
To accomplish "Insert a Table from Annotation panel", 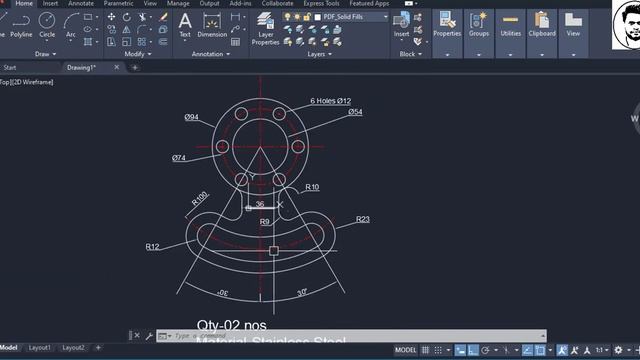I will coord(236,42).
